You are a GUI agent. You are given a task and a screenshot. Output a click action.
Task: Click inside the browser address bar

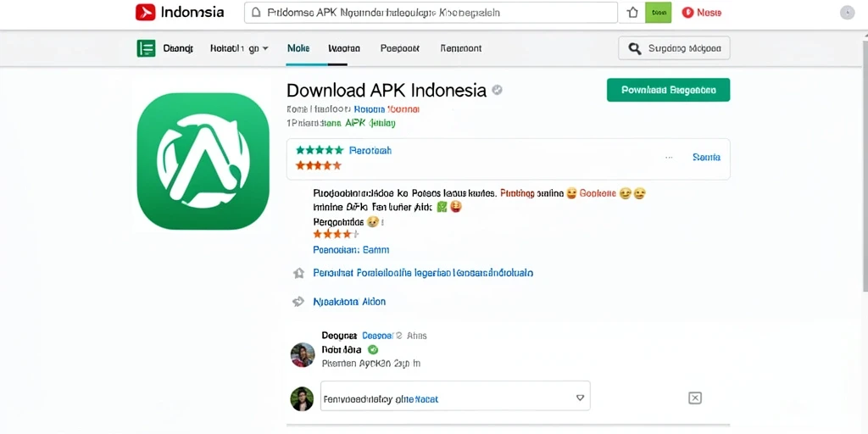point(431,12)
